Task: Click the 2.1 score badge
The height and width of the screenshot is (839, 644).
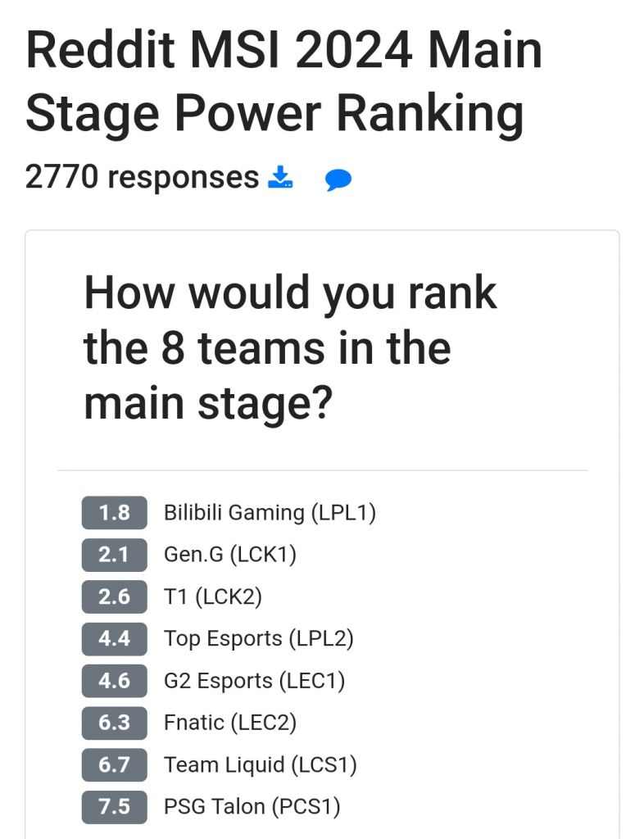Action: [x=114, y=555]
